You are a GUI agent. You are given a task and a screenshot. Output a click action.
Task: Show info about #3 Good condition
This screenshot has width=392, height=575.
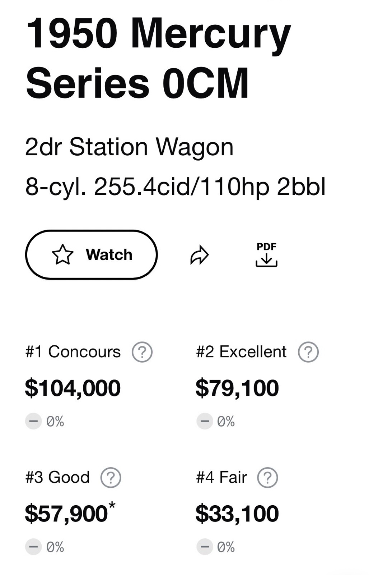click(111, 478)
